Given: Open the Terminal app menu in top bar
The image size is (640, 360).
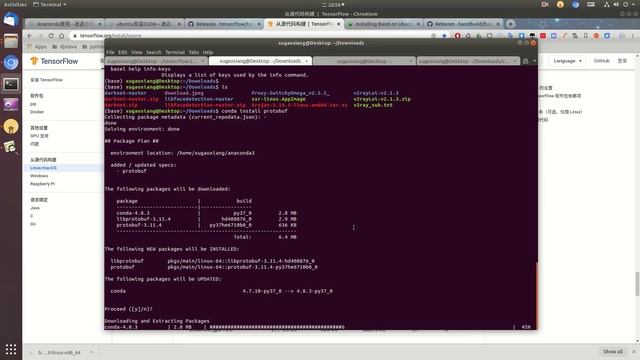Looking at the screenshot, I should coord(49,4).
